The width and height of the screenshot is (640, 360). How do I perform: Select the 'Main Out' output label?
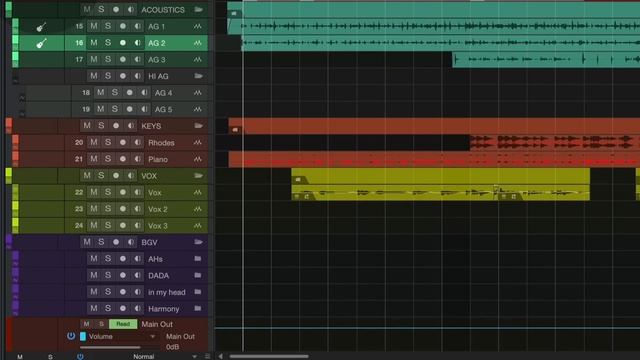tap(180, 337)
